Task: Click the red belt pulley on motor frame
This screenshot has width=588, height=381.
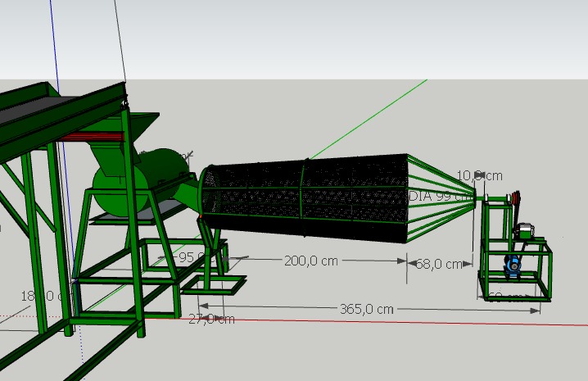Action: click(516, 199)
